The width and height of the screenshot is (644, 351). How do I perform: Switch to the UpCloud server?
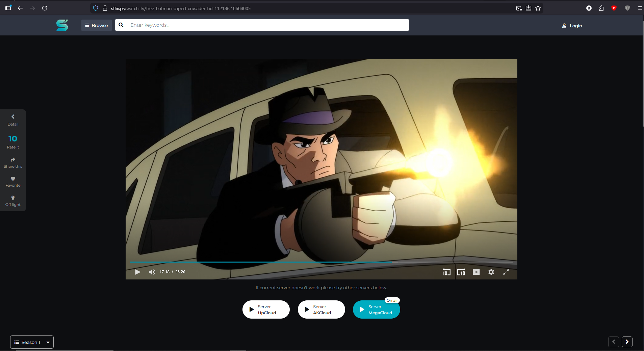click(x=266, y=309)
